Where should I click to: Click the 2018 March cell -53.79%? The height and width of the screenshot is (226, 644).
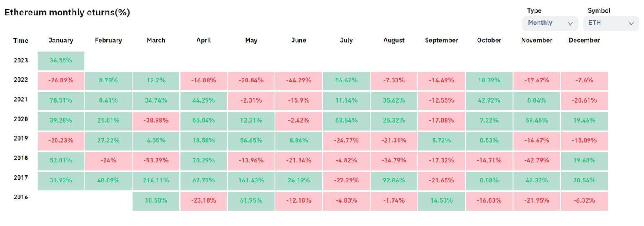[156, 161]
